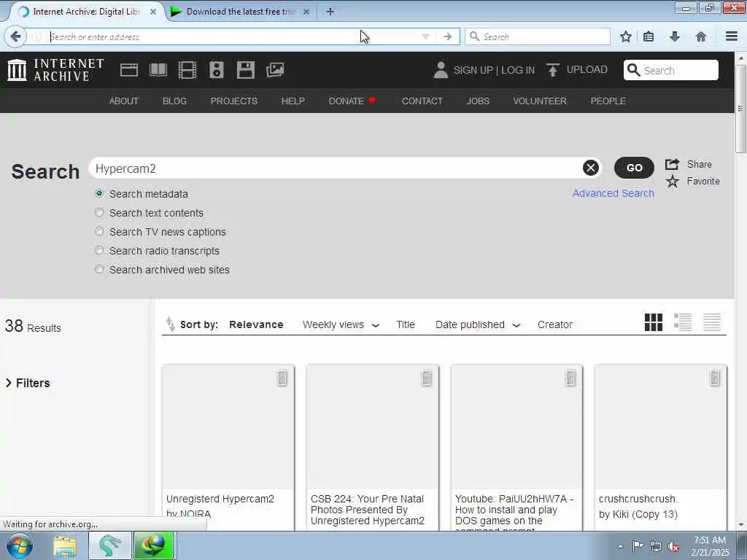The image size is (747, 560).
Task: Switch to the Download latest free trial tab
Action: tap(239, 12)
